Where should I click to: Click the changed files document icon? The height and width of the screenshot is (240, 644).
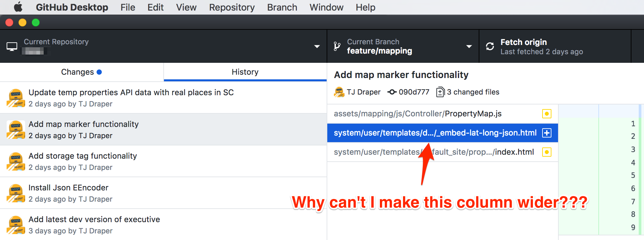coord(440,92)
